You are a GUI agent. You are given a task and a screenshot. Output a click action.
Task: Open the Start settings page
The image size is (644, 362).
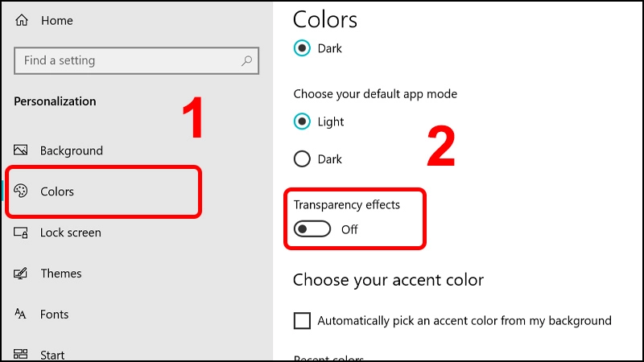tap(52, 355)
